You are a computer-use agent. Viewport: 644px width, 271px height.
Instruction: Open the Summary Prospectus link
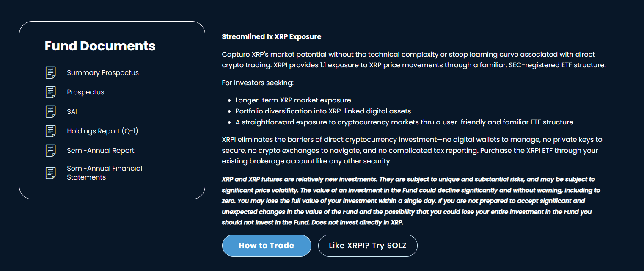pos(103,72)
